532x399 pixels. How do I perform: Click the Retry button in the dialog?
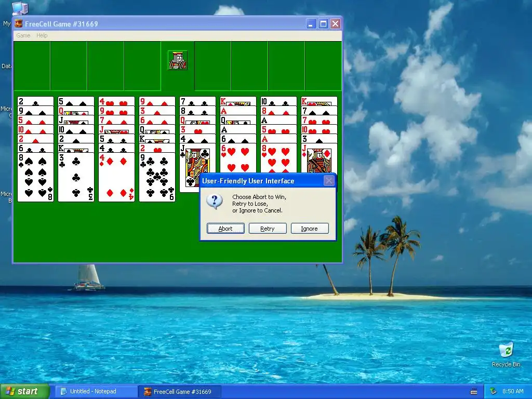tap(268, 229)
